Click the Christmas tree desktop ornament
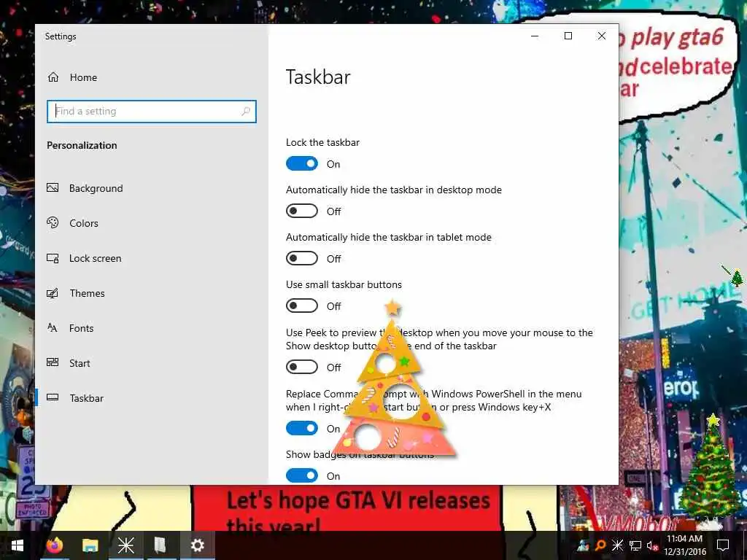 (710, 466)
